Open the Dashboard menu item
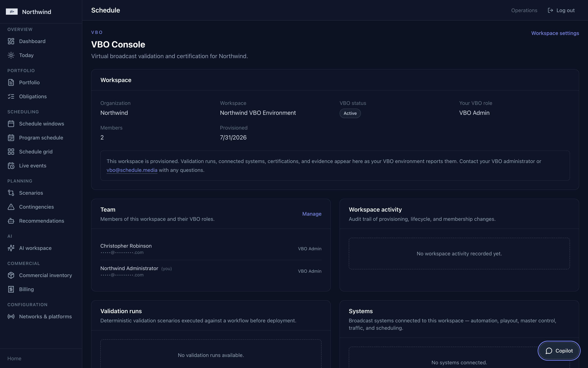Viewport: 588px width, 368px height. click(41, 41)
